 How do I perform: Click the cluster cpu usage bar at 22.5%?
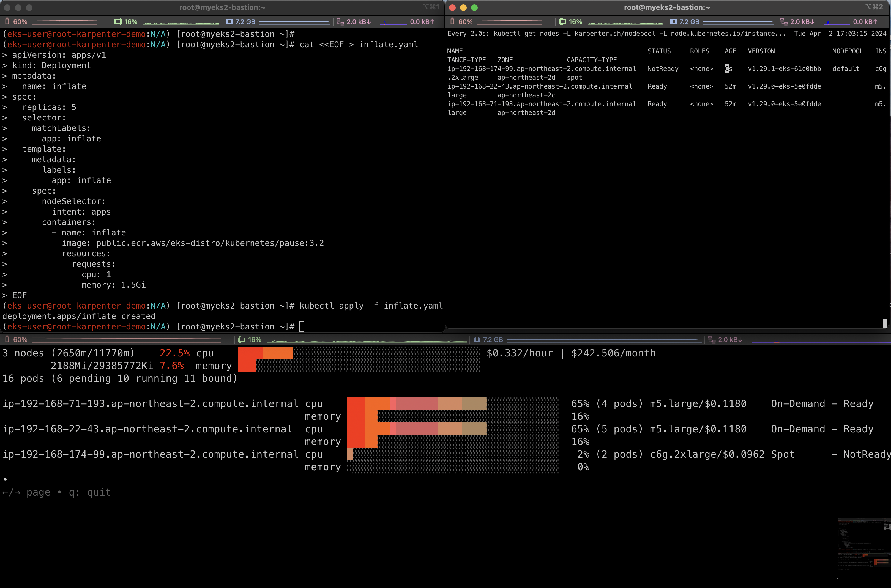(265, 353)
